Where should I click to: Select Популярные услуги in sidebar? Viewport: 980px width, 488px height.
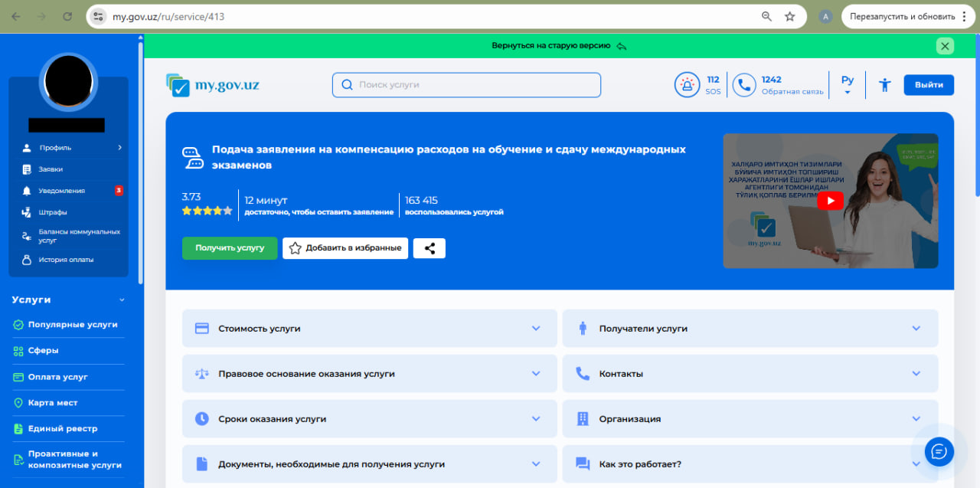[73, 325]
